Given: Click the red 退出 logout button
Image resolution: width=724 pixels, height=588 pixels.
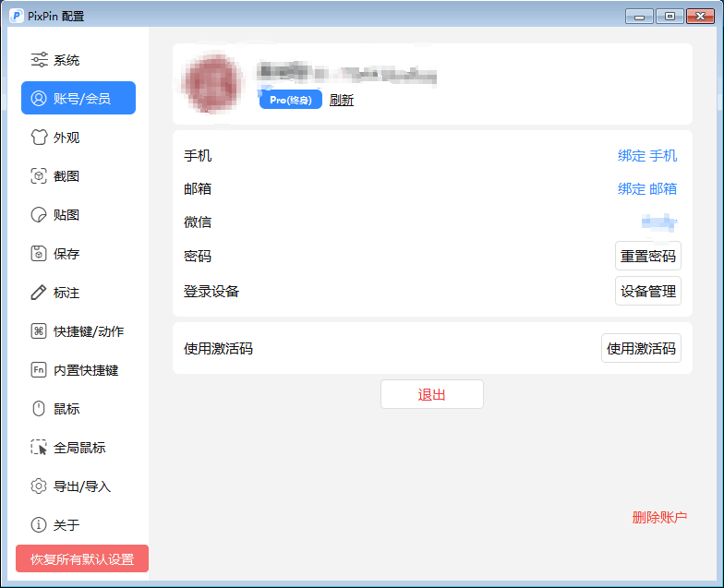Looking at the screenshot, I should pyautogui.click(x=432, y=394).
